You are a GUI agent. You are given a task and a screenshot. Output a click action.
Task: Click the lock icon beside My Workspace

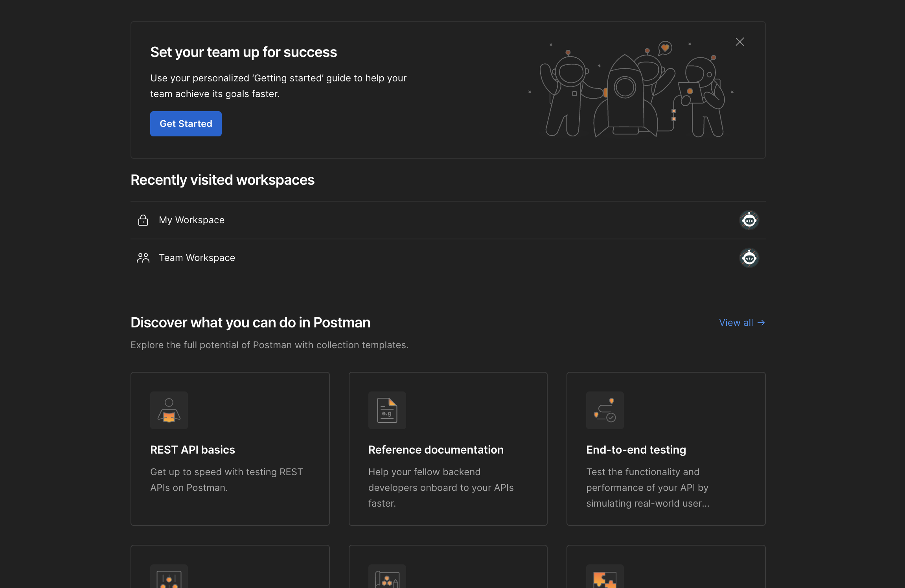click(x=143, y=220)
